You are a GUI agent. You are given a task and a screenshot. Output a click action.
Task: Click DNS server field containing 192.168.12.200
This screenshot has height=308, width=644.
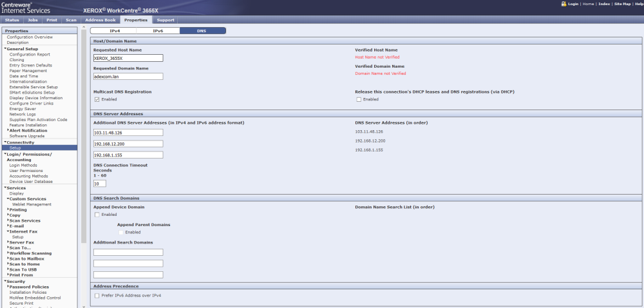click(128, 144)
